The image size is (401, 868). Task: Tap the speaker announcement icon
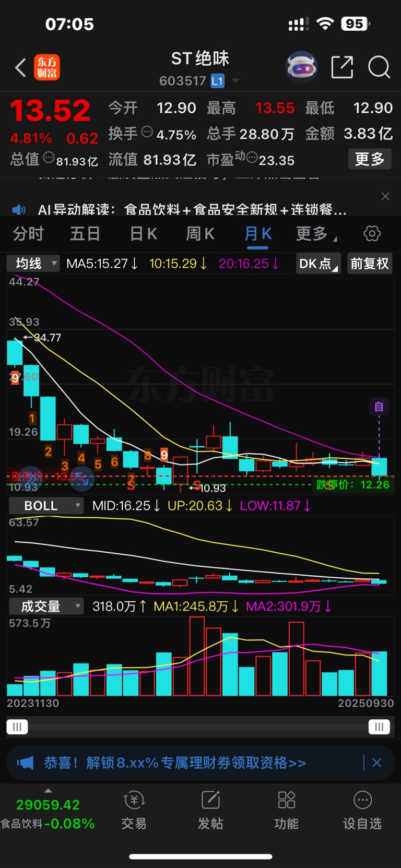(19, 210)
